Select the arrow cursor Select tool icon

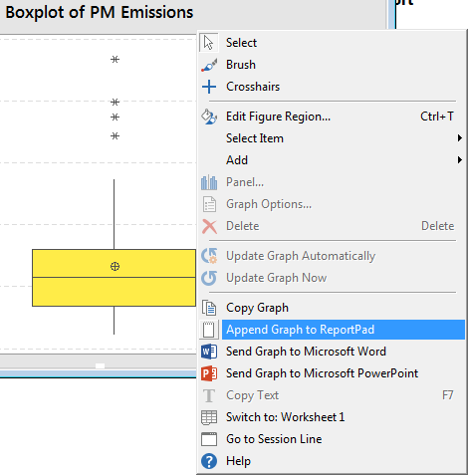click(209, 43)
